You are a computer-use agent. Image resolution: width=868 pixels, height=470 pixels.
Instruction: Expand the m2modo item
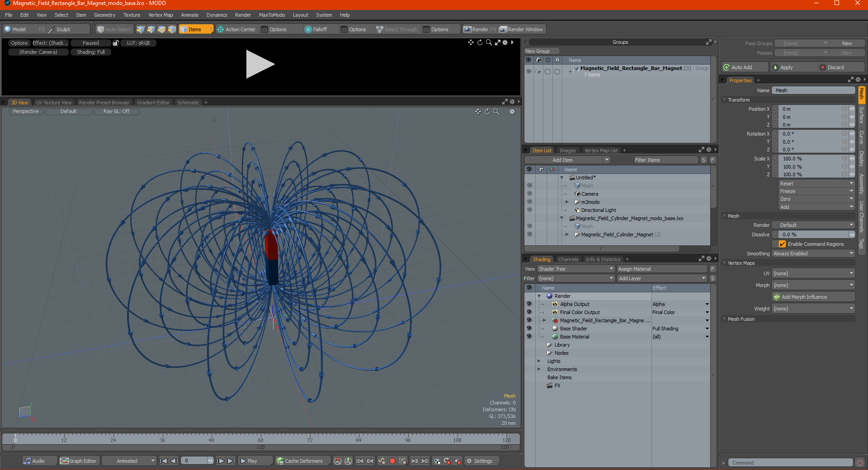[567, 202]
